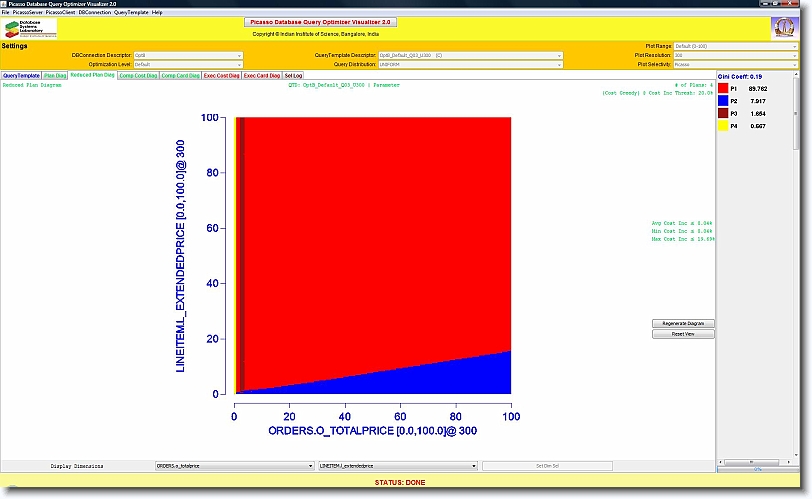Select the yellow P4 plan swatch
Screen dimensions: 812x499
pyautogui.click(x=723, y=127)
